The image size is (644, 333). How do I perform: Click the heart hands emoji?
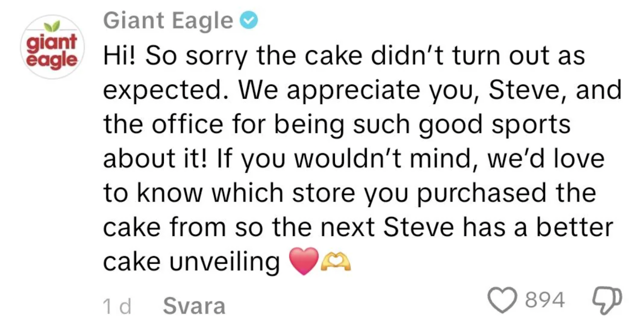coord(336,262)
